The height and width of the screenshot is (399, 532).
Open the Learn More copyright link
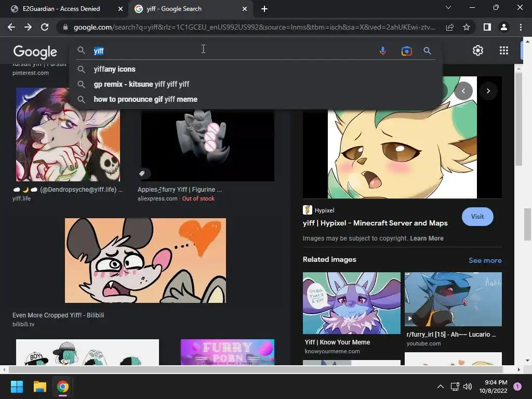(x=427, y=238)
